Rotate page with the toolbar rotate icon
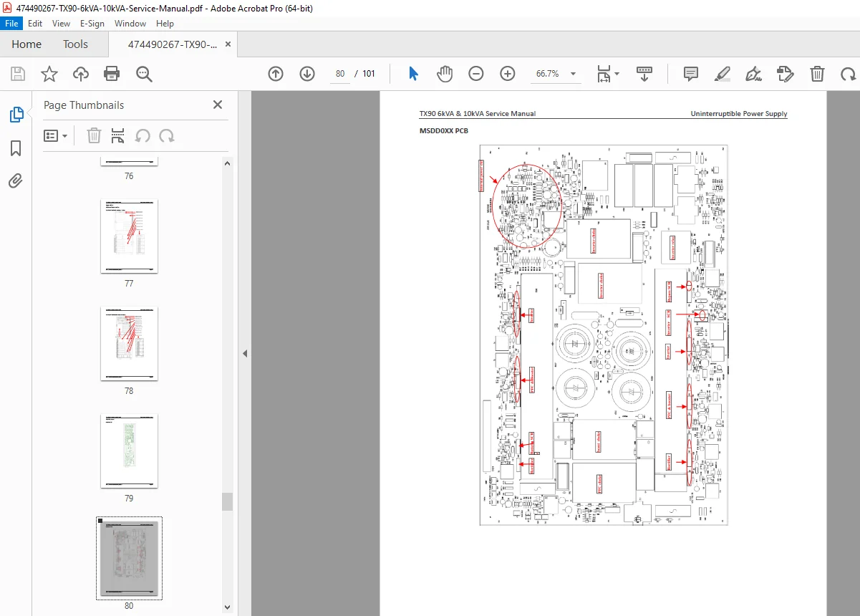Screen dimensions: 860x616 [849, 74]
